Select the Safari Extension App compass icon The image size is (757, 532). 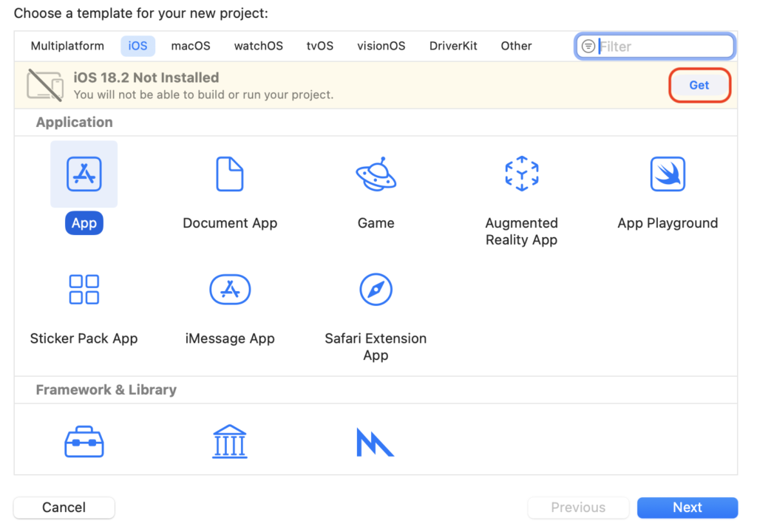(376, 290)
